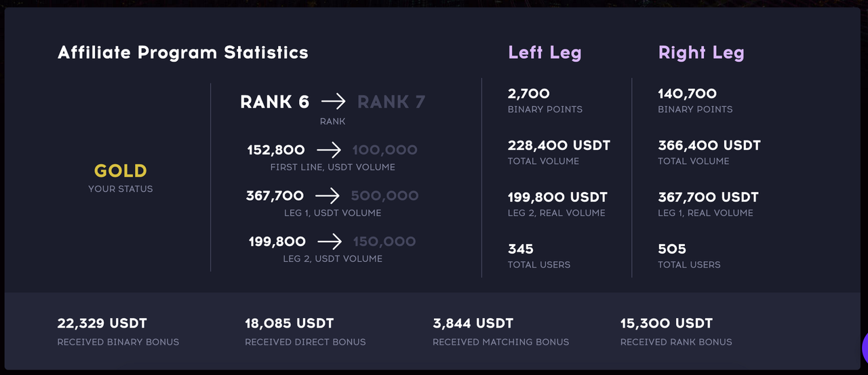The image size is (868, 375).
Task: Select the Left Leg heading
Action: (545, 53)
